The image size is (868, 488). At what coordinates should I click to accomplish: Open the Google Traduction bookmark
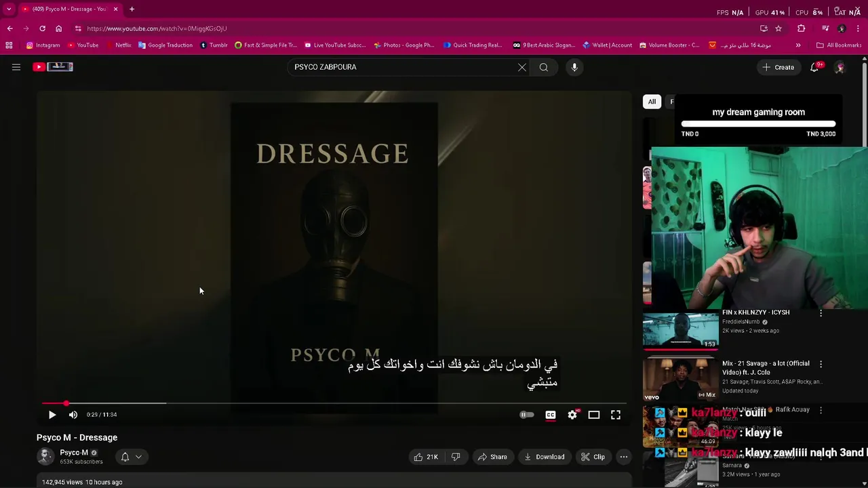[x=165, y=45]
